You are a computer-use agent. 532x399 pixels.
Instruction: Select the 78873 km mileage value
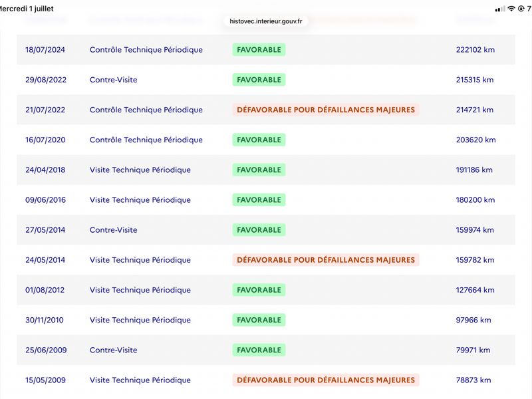click(473, 380)
